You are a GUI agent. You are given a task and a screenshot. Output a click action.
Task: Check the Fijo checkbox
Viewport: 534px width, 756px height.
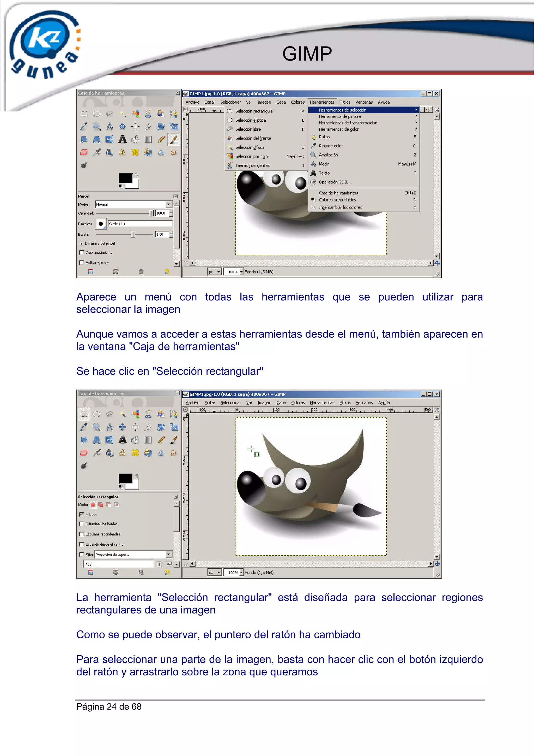[82, 555]
